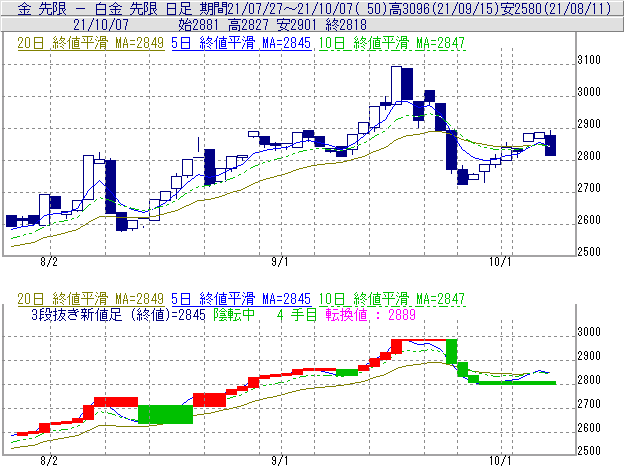Click the 2600 price label on lower chart axis
The height and width of the screenshot is (475, 624).
[589, 428]
